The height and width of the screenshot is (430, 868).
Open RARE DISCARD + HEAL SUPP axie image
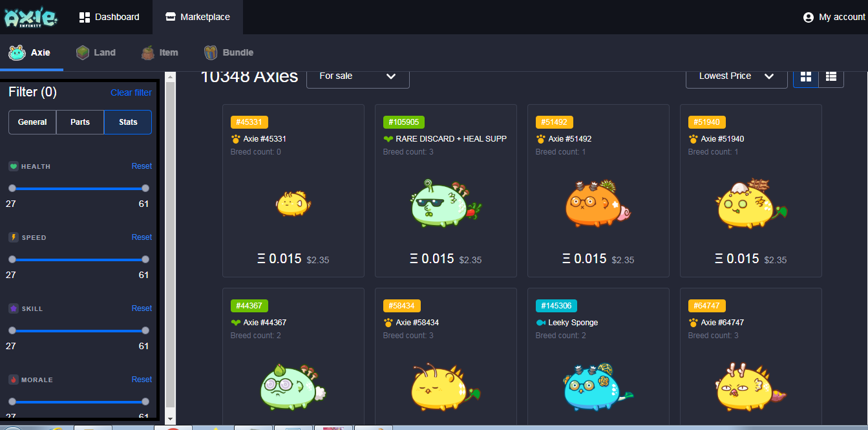(446, 202)
